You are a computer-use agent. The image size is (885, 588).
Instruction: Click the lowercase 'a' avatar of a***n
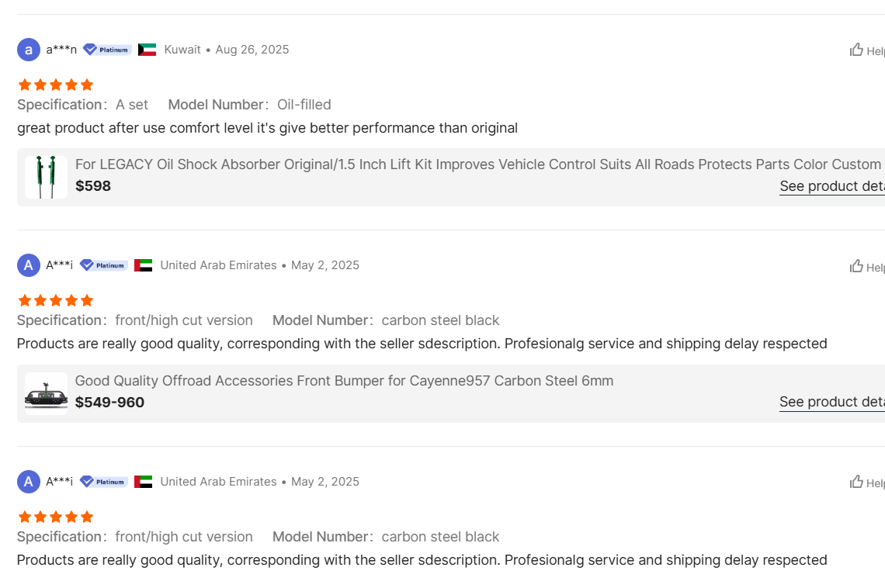[x=29, y=50]
